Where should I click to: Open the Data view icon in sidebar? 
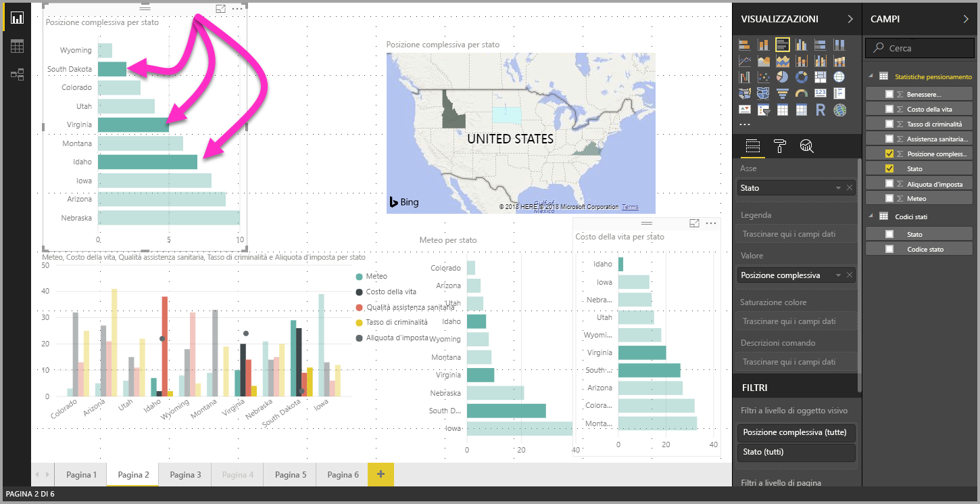[x=17, y=46]
